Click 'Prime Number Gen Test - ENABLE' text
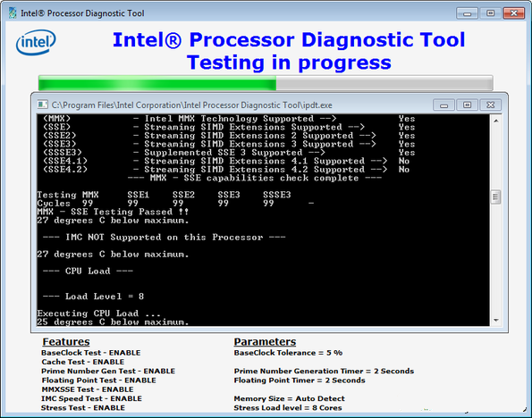The height and width of the screenshot is (418, 532). tap(108, 371)
